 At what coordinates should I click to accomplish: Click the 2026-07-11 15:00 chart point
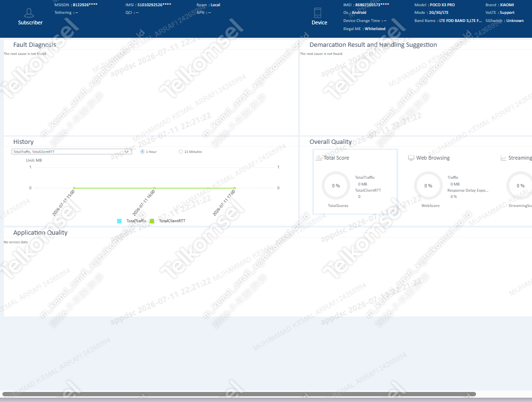tap(74, 188)
